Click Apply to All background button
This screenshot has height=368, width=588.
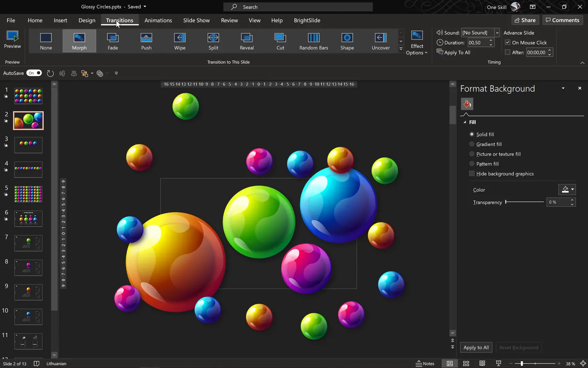(x=476, y=347)
